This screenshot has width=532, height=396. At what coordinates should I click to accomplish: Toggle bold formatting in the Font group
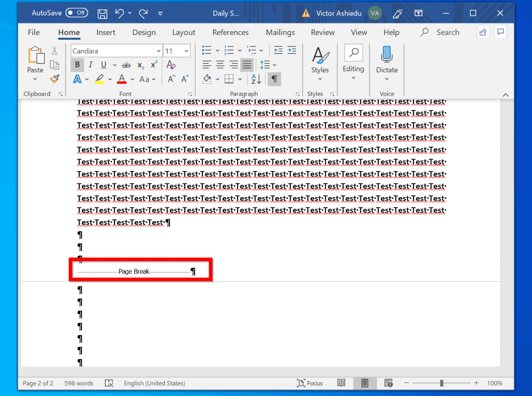(77, 65)
